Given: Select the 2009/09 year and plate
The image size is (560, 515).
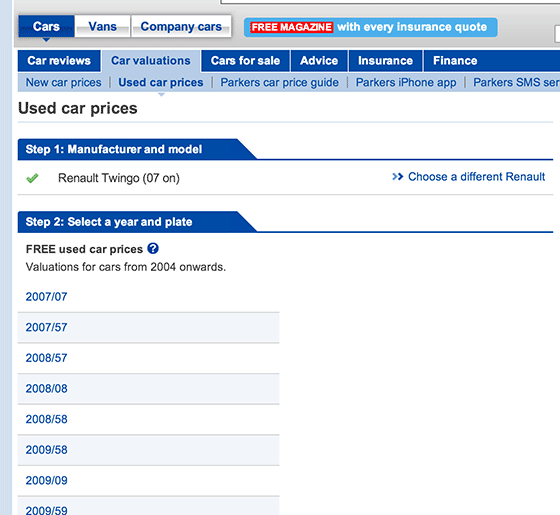Looking at the screenshot, I should [x=46, y=481].
